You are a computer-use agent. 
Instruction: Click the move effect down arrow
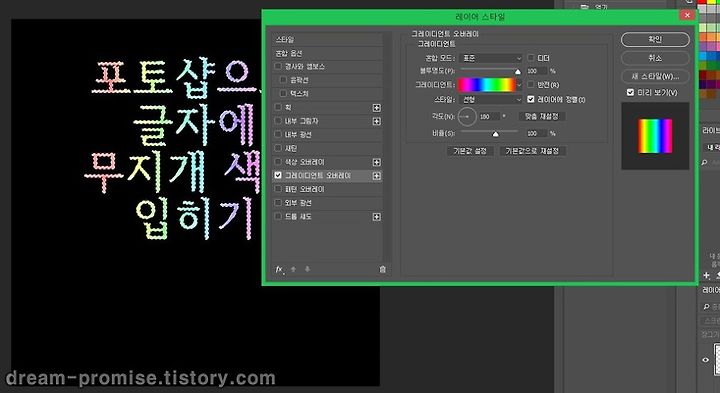pos(307,269)
